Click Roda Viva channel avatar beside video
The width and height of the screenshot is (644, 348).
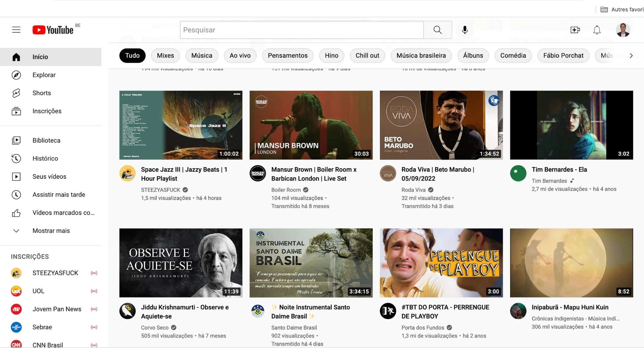pos(388,173)
